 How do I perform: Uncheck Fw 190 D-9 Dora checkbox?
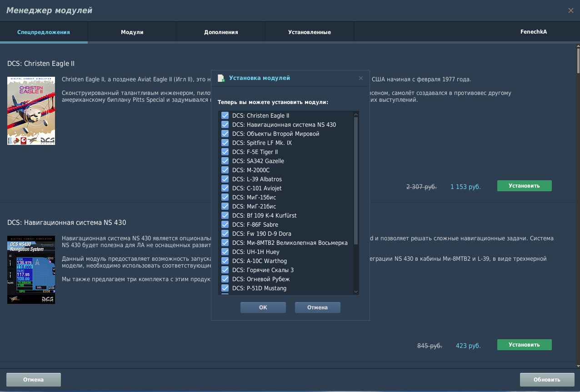pyautogui.click(x=225, y=233)
